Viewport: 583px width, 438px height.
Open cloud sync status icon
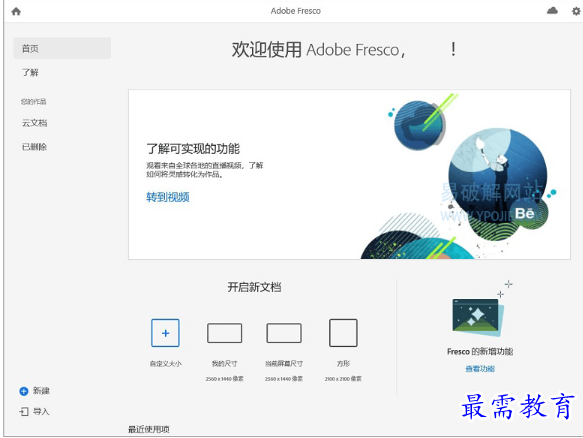(x=552, y=11)
